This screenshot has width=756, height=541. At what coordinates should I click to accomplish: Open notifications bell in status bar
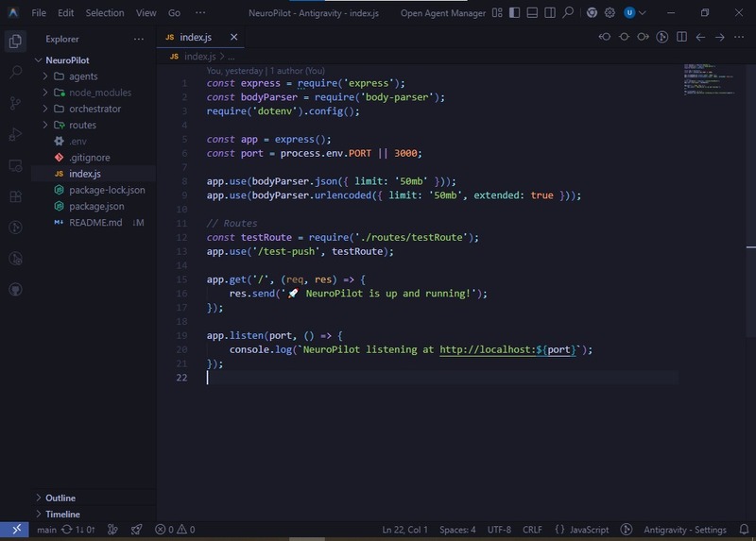744,530
